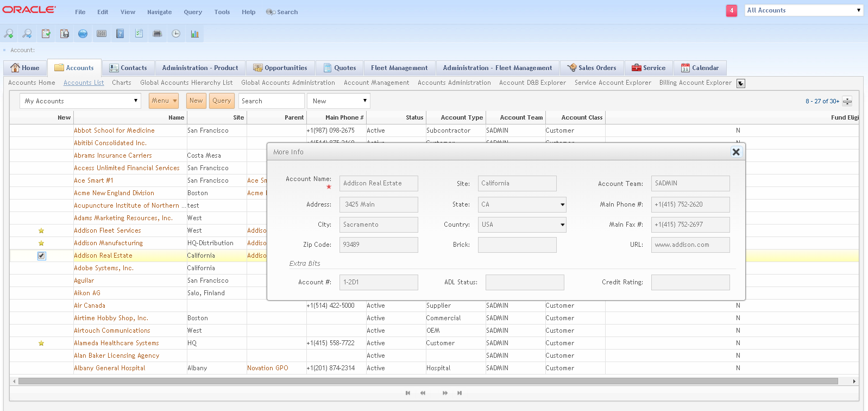Switch to the Contacts tab
Viewport: 868px width, 411px height.
pyautogui.click(x=128, y=68)
